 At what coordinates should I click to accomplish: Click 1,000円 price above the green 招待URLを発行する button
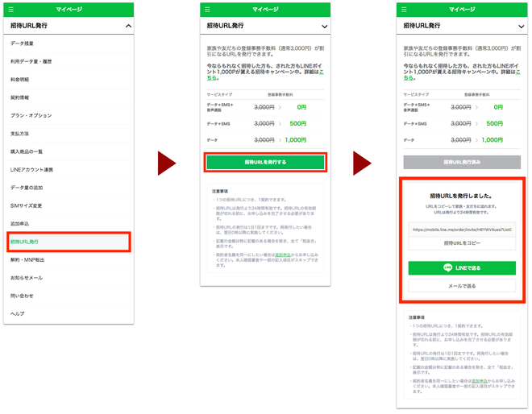pyautogui.click(x=296, y=139)
